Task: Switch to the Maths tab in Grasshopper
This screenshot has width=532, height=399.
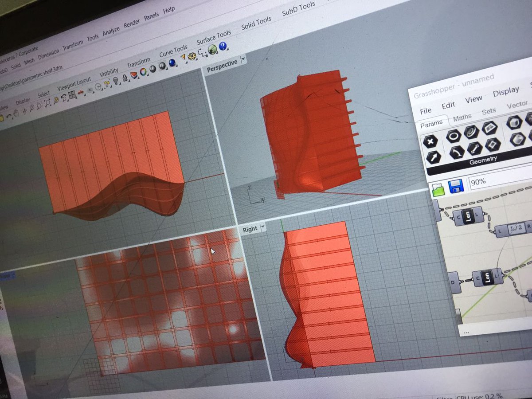Action: [x=462, y=118]
